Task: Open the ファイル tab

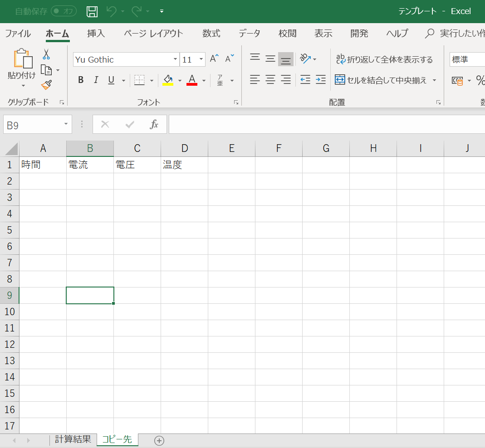Action: click(x=18, y=33)
